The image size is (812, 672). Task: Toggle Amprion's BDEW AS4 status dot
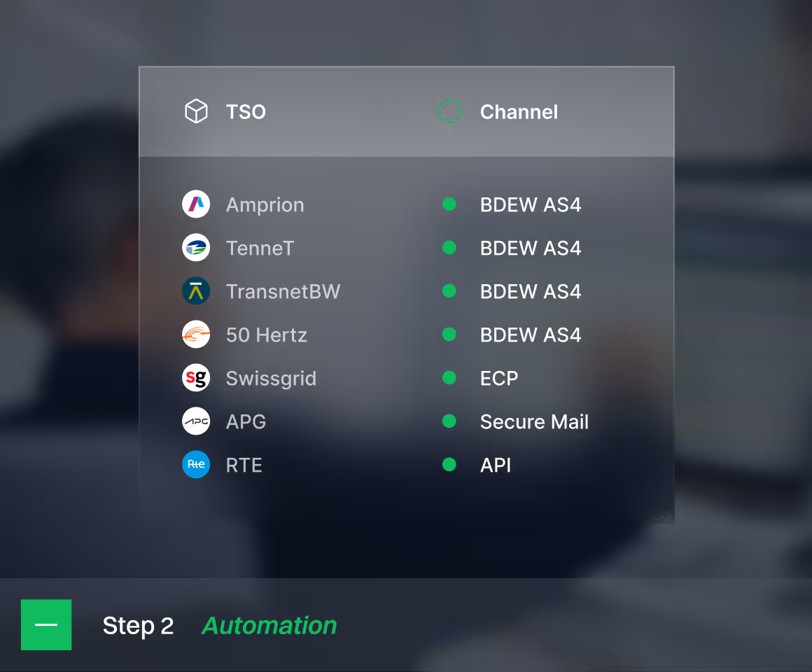449,204
